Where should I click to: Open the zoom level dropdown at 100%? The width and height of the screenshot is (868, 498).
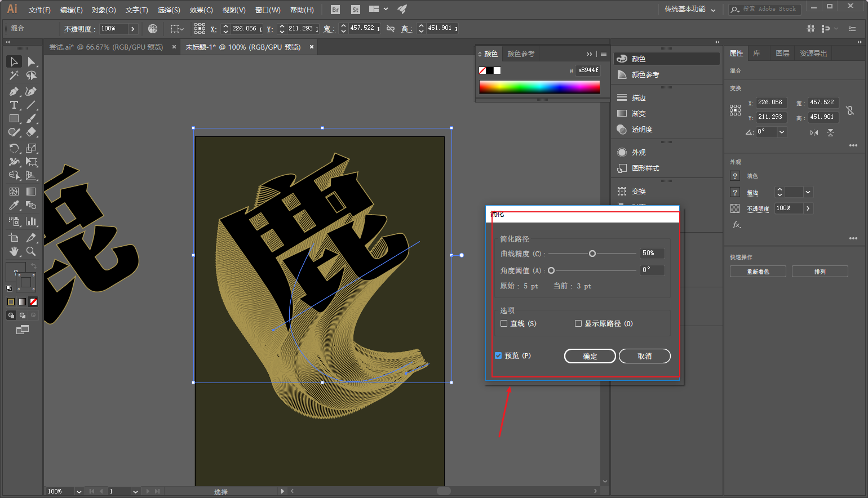[79, 491]
